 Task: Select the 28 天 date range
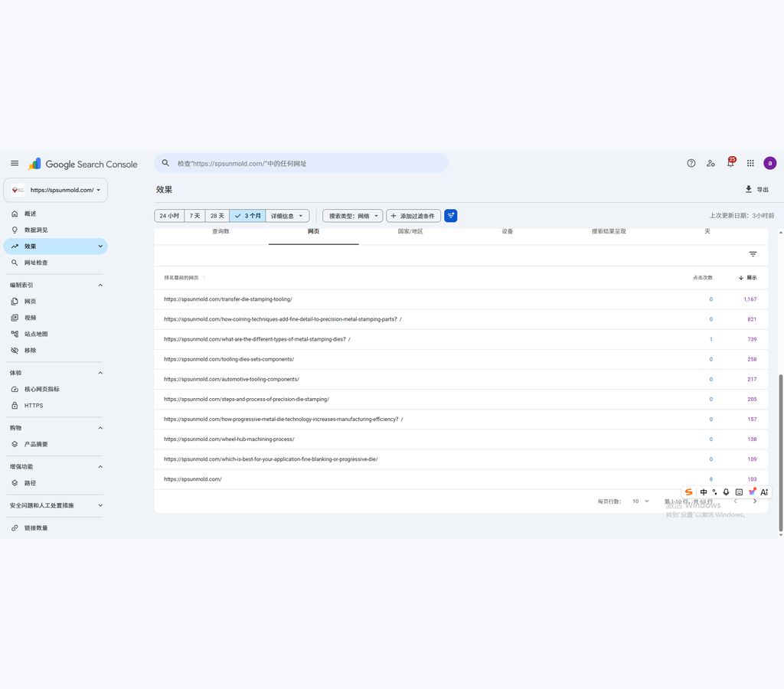[x=217, y=215]
